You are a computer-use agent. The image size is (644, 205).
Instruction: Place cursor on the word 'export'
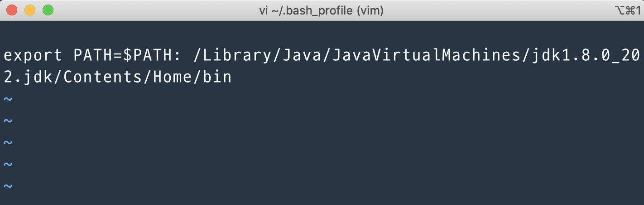click(33, 55)
